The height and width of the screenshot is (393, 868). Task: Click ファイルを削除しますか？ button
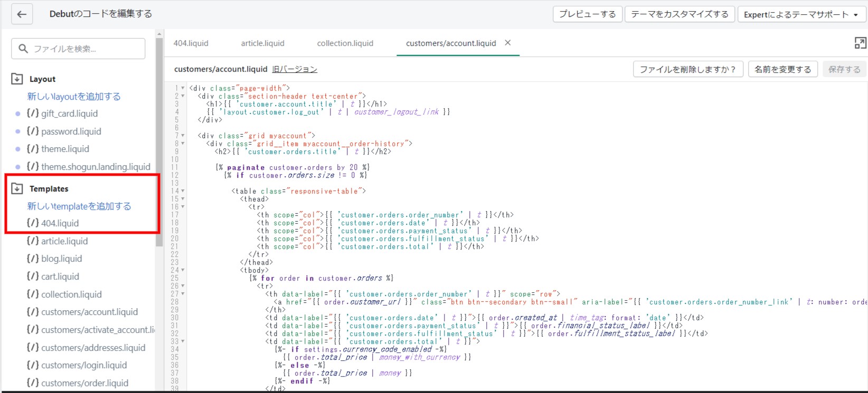tap(687, 69)
